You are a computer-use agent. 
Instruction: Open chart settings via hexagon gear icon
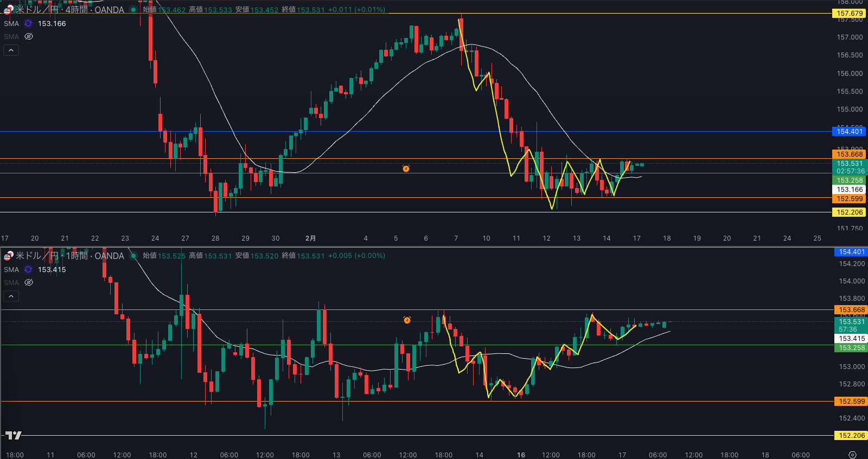pyautogui.click(x=852, y=455)
